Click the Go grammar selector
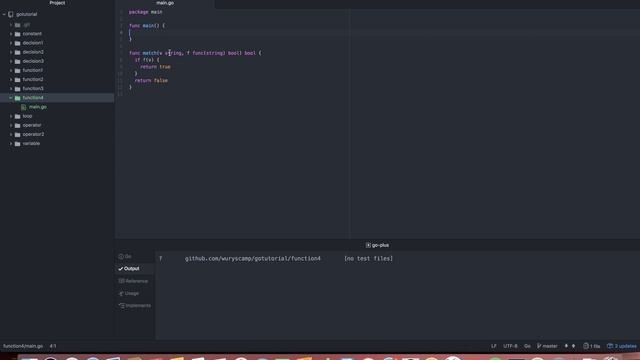The height and width of the screenshot is (360, 640). pos(527,346)
